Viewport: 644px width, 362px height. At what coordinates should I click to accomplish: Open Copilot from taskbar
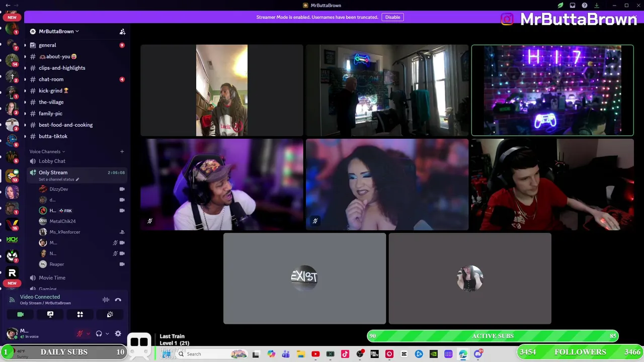(x=271, y=354)
